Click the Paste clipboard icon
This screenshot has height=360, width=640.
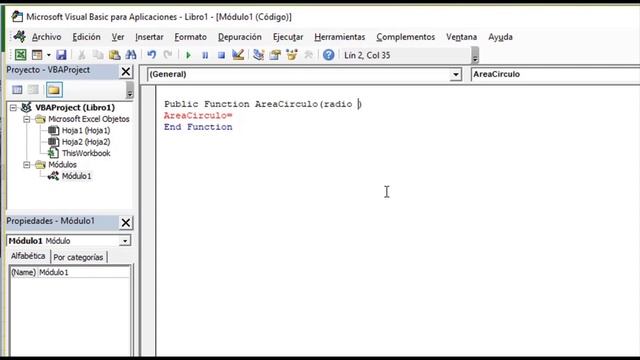point(115,55)
